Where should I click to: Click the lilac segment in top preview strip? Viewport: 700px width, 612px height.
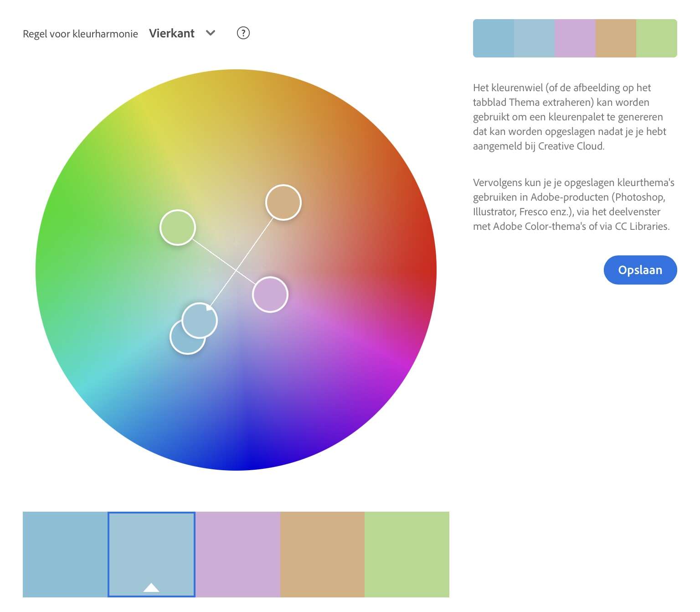click(575, 38)
